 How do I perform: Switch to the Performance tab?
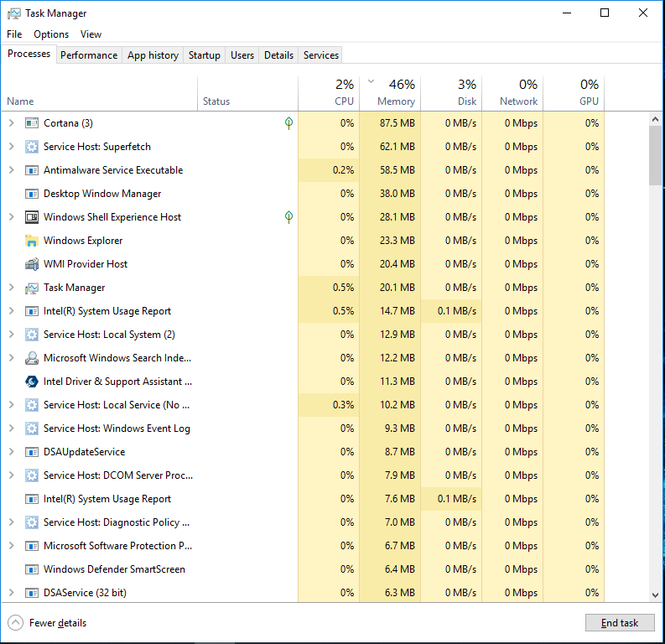pyautogui.click(x=89, y=55)
